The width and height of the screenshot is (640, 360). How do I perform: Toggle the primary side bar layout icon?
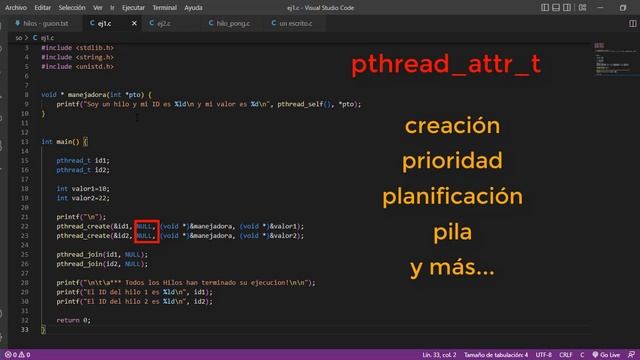(x=545, y=8)
